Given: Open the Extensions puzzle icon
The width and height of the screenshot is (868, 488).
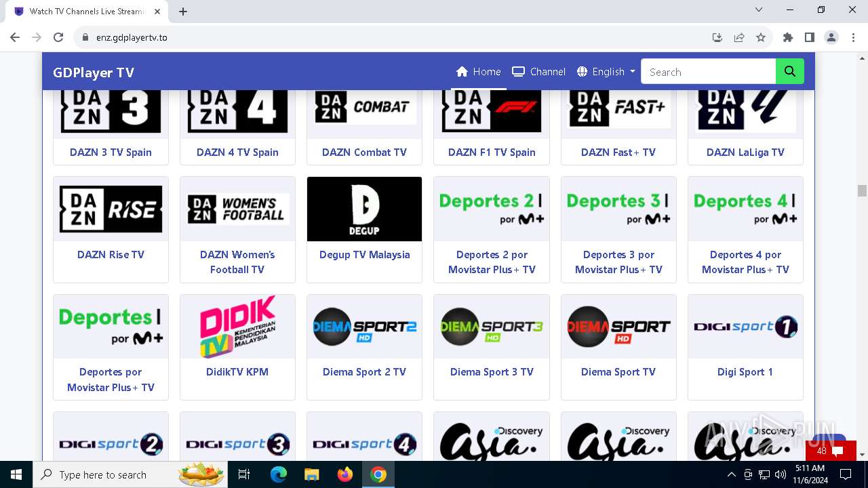Looking at the screenshot, I should [788, 37].
